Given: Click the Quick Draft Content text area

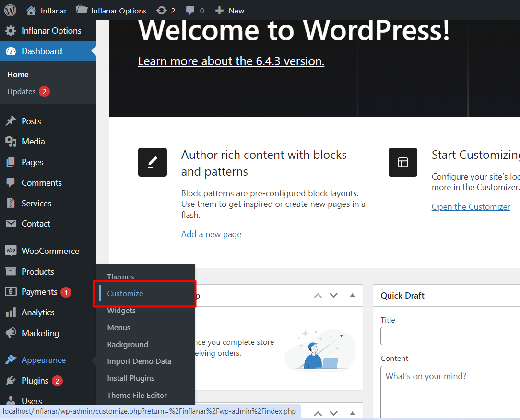Looking at the screenshot, I should click(450, 393).
